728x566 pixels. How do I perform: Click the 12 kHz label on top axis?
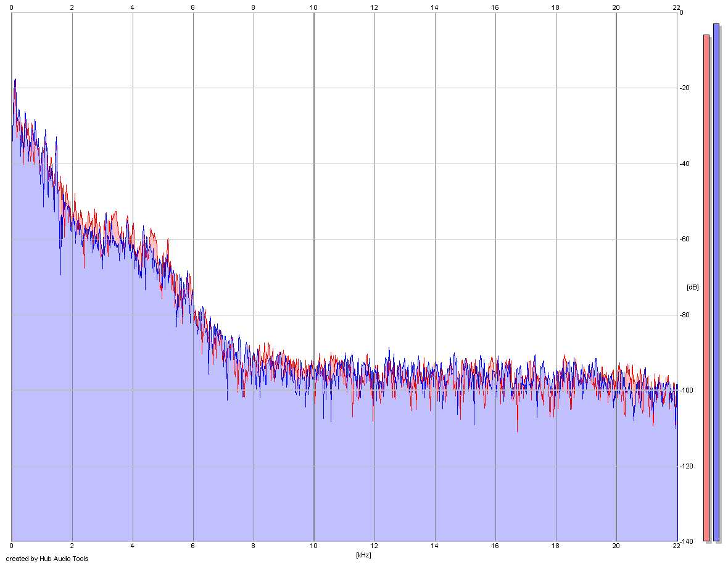tap(374, 7)
